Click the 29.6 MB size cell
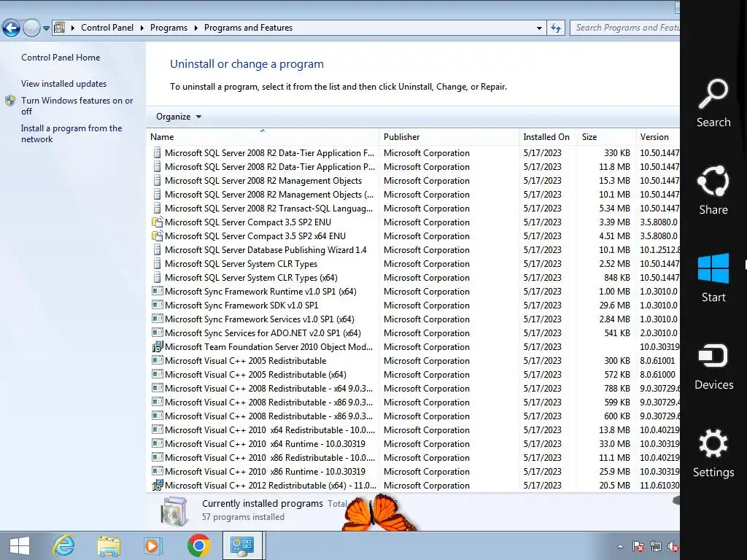This screenshot has width=747, height=560. pos(614,305)
